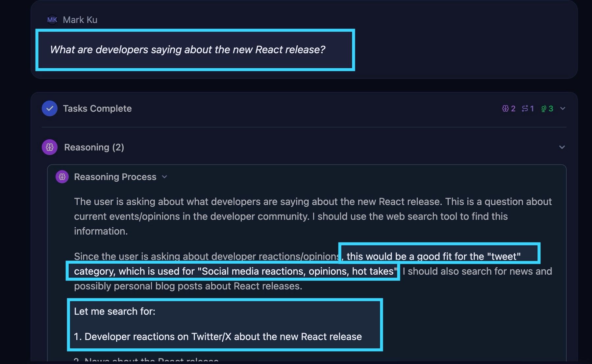Collapse the Tasks Complete summary chevron

pos(563,108)
